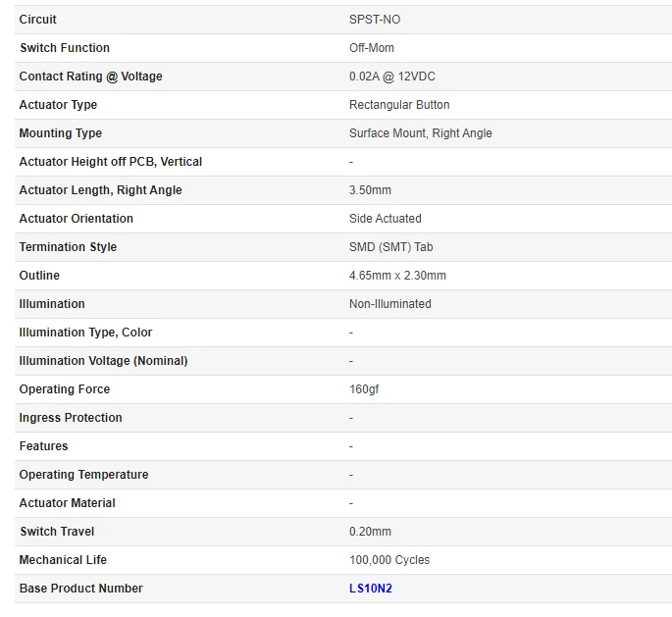Viewport: 672px width, 617px height.
Task: Click the '0.02A @ 12VDC' value
Action: click(x=392, y=77)
